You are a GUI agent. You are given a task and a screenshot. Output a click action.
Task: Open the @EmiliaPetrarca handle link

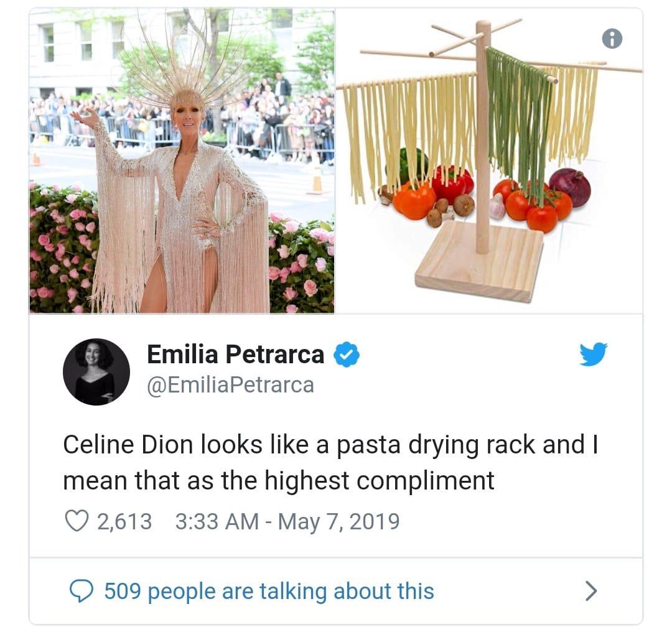[x=231, y=385]
